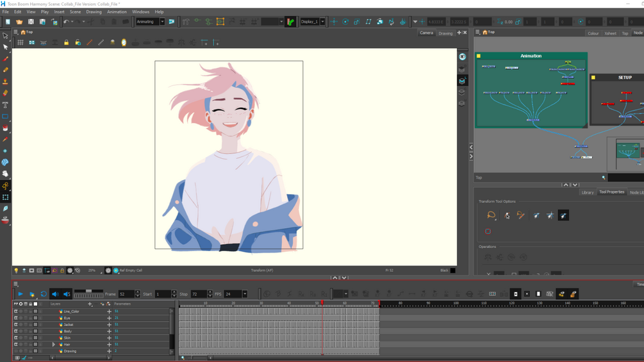
Task: Play the animation
Action: click(20, 294)
